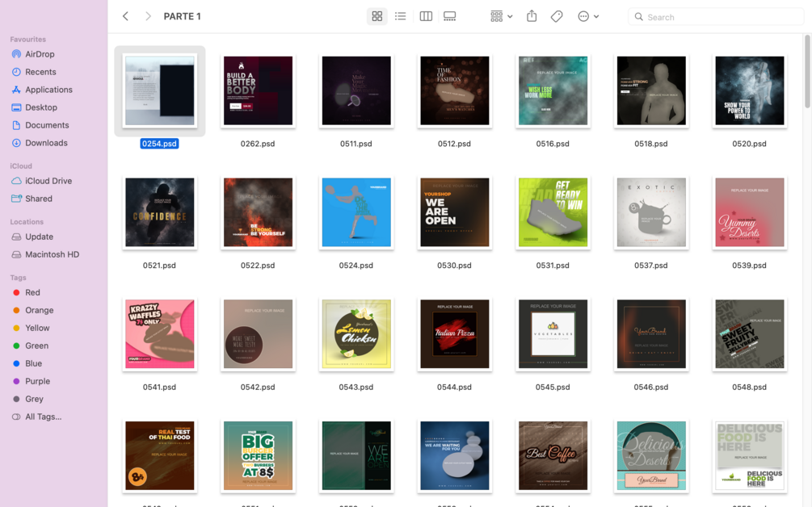This screenshot has width=812, height=507.
Task: Select Macintosh HD in the sidebar
Action: click(x=54, y=254)
